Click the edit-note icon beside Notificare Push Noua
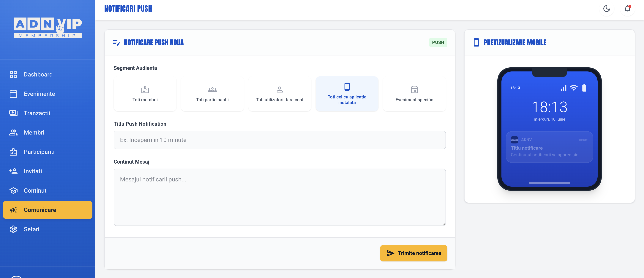This screenshot has width=644, height=278. [116, 43]
